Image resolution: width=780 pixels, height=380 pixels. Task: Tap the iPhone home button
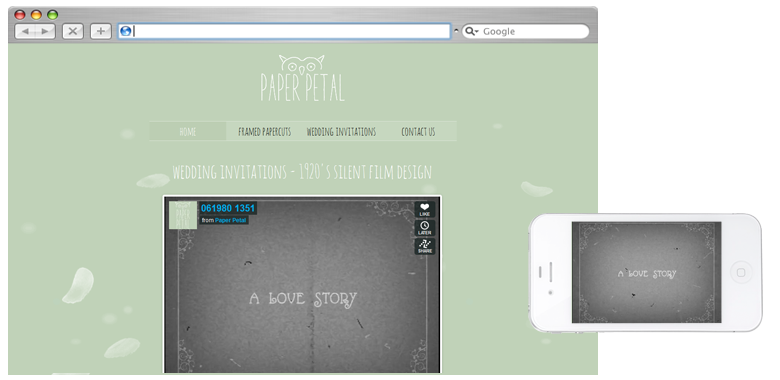click(x=741, y=273)
